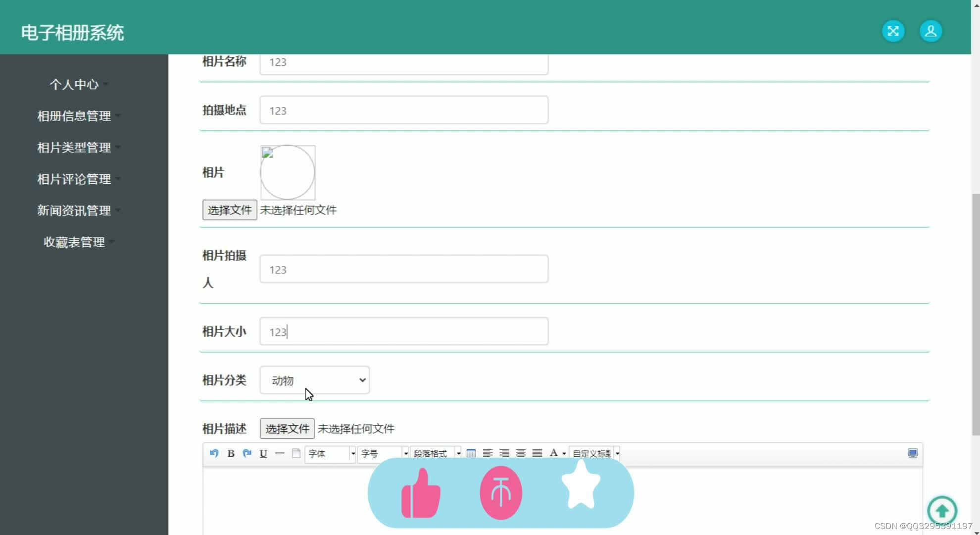Click inside the rich text editor area
The image size is (980, 535).
(x=563, y=500)
